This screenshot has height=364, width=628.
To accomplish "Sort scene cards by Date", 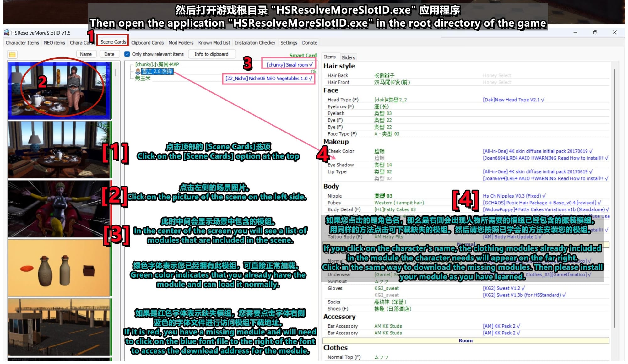I will 109,54.
